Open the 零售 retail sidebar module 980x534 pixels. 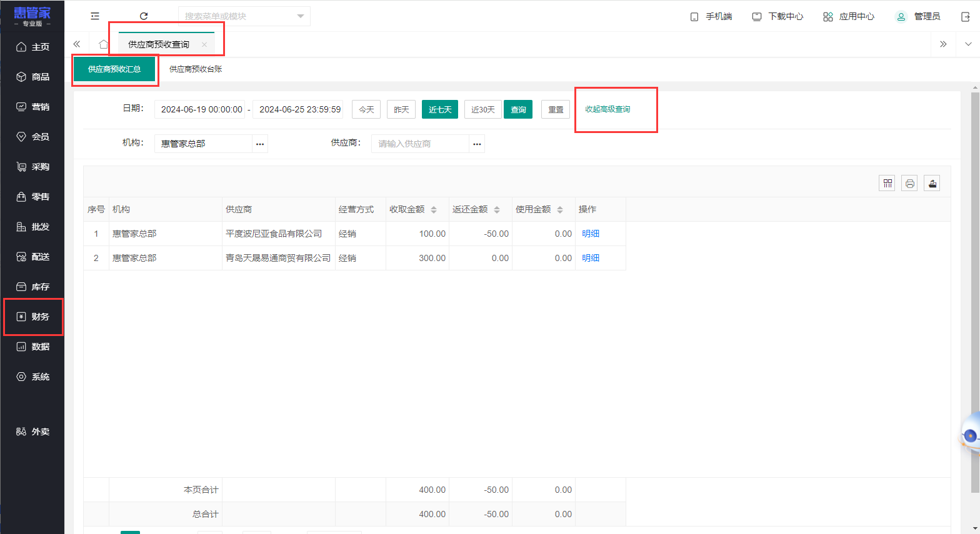32,197
